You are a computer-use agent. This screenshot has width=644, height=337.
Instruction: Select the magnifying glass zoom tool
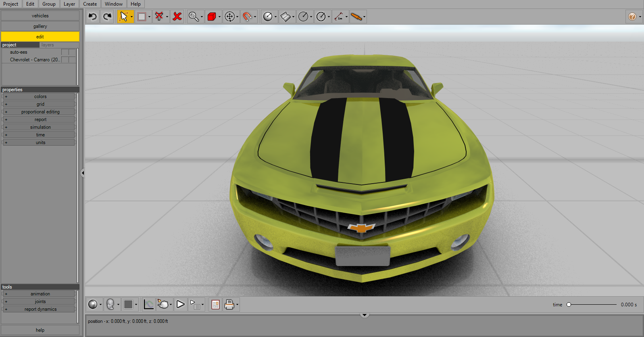194,17
